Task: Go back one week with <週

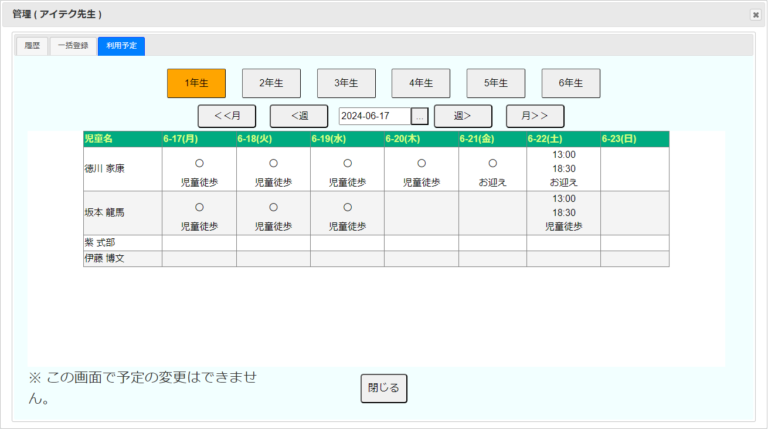Action: [298, 116]
